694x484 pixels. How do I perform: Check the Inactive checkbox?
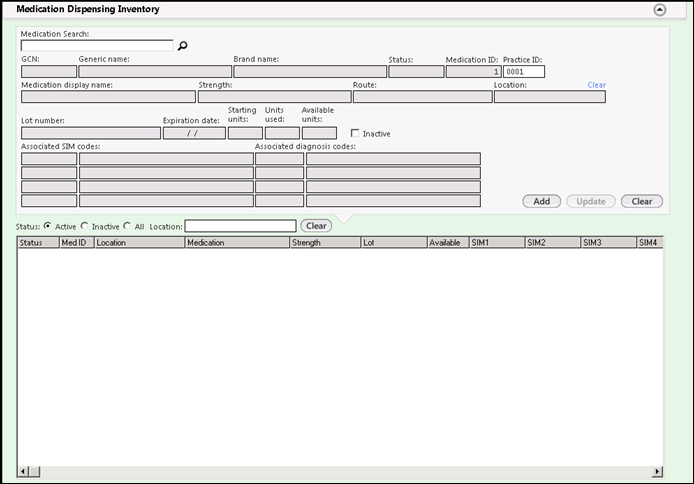point(355,133)
